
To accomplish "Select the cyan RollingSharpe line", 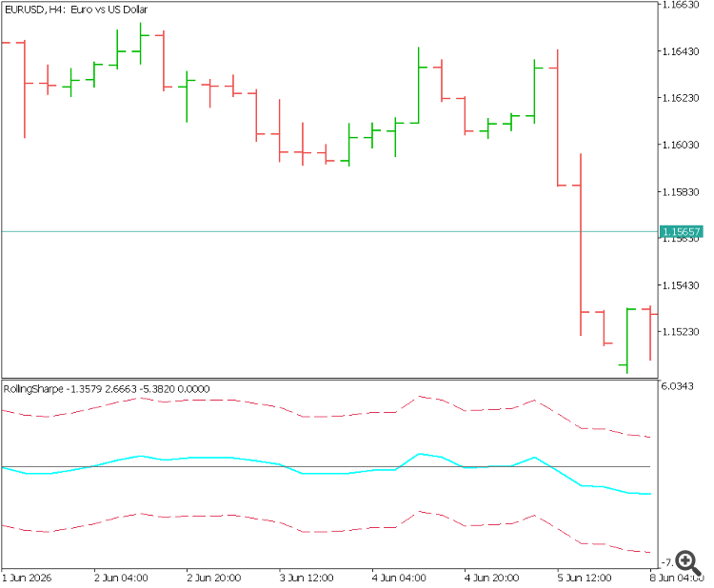I will pyautogui.click(x=326, y=474).
